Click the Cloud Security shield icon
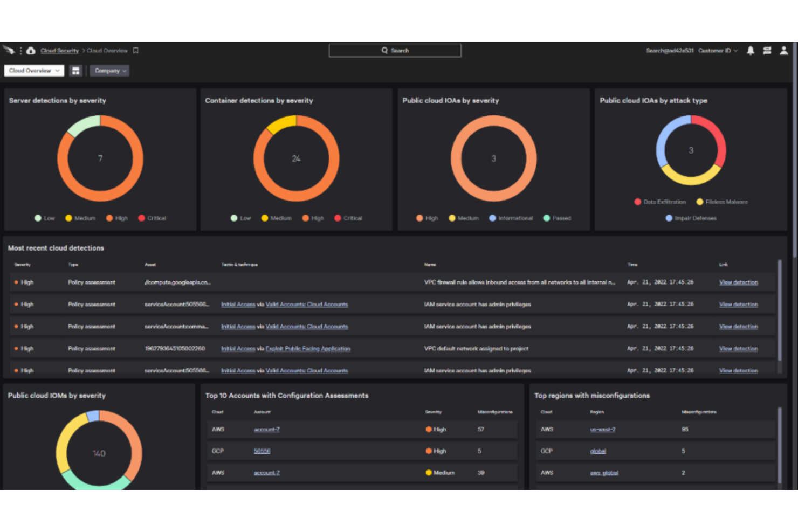 click(x=31, y=50)
